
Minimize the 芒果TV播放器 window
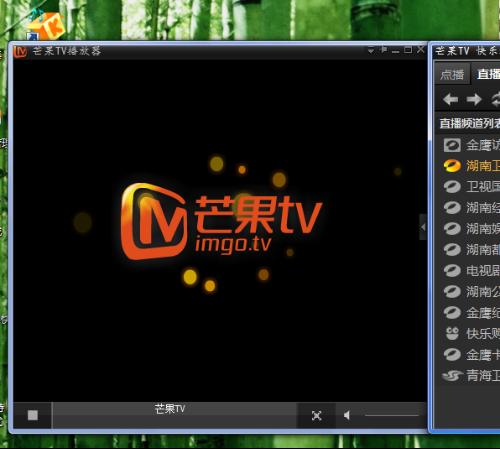point(396,51)
